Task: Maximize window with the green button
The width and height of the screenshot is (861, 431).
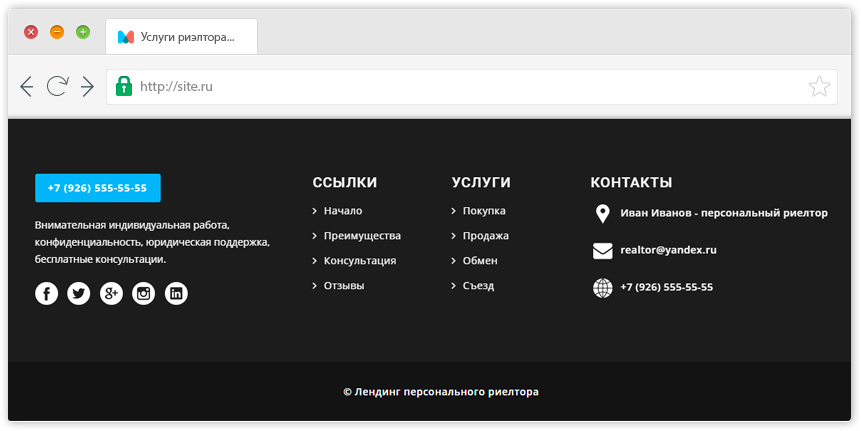Action: click(83, 32)
